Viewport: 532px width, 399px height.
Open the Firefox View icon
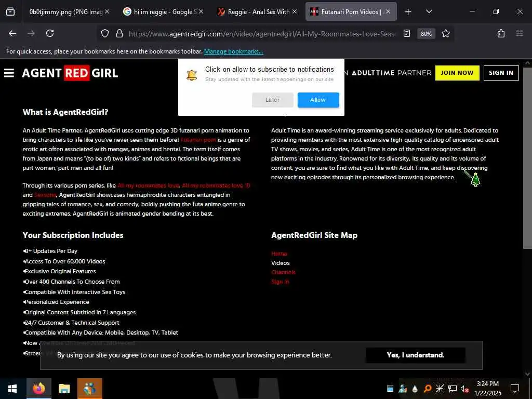coord(10,12)
